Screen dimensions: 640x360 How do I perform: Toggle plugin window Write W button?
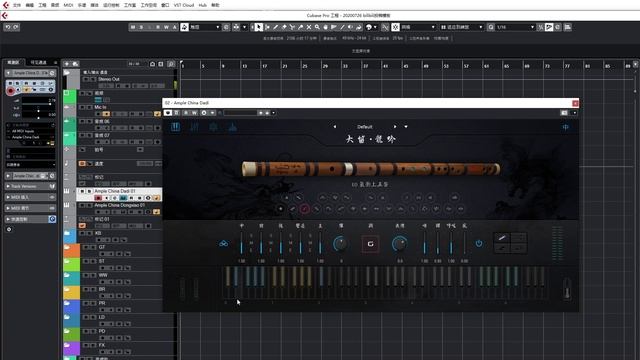[194, 113]
